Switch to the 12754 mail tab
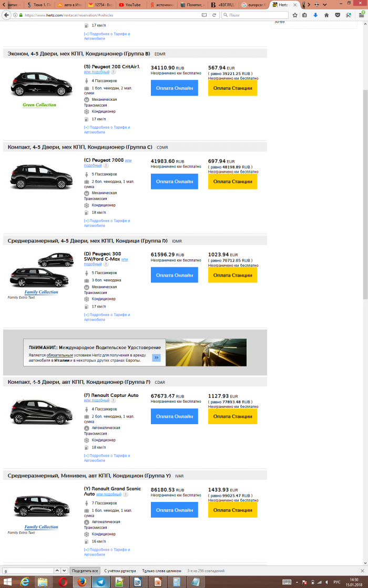Screen dimensions: 368x588 tap(100, 5)
